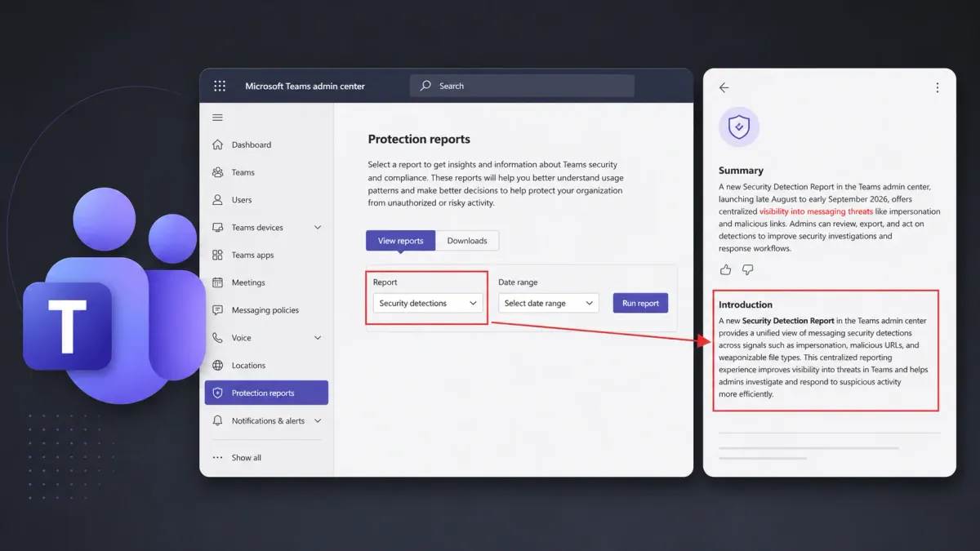Click the thumbs up feedback icon
The height and width of the screenshot is (551, 980).
point(725,269)
